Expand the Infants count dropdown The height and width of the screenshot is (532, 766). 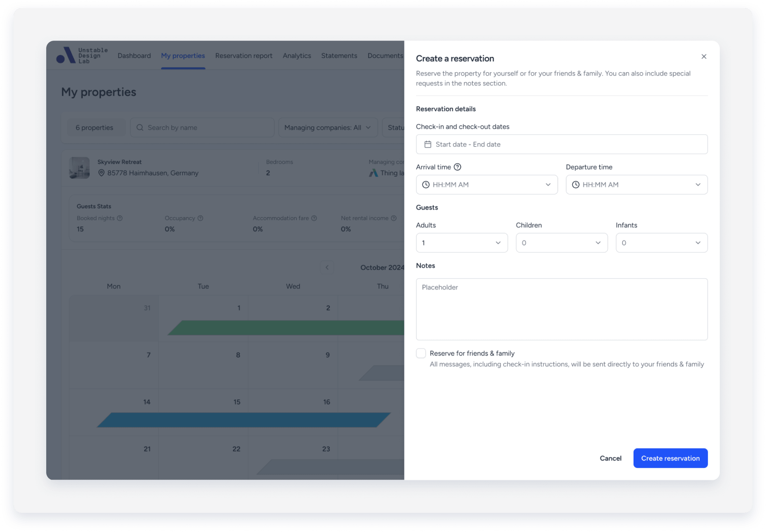[661, 243]
